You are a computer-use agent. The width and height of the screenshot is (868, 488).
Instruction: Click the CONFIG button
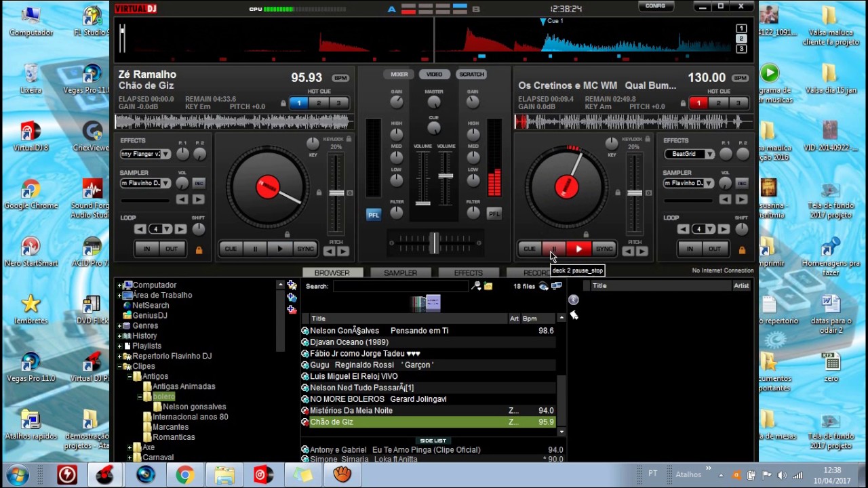(656, 6)
